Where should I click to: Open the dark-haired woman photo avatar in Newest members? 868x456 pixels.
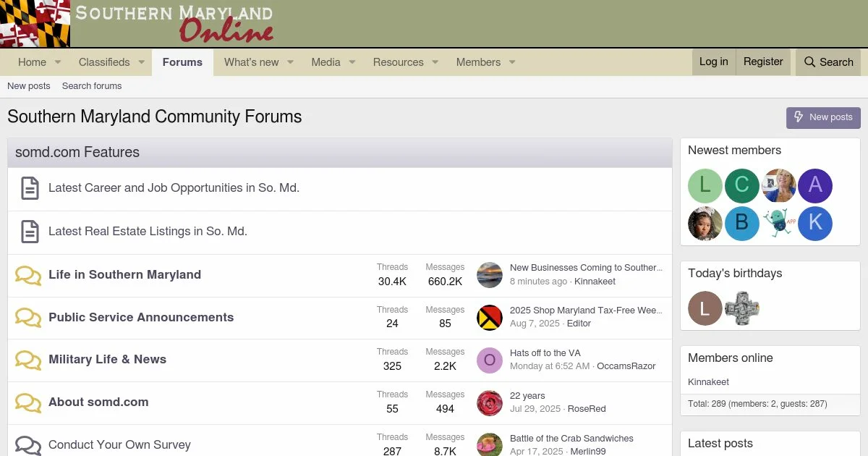point(705,224)
